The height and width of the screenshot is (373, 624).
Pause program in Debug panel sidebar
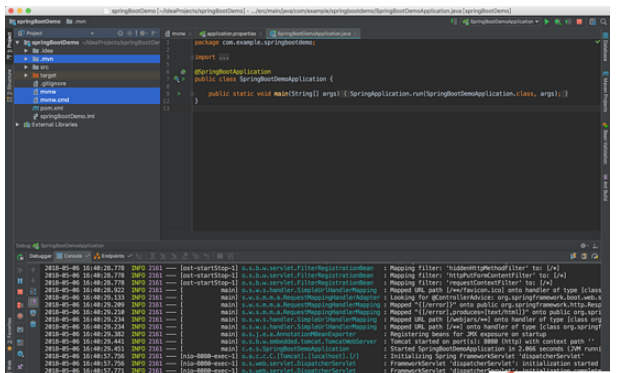(20, 281)
